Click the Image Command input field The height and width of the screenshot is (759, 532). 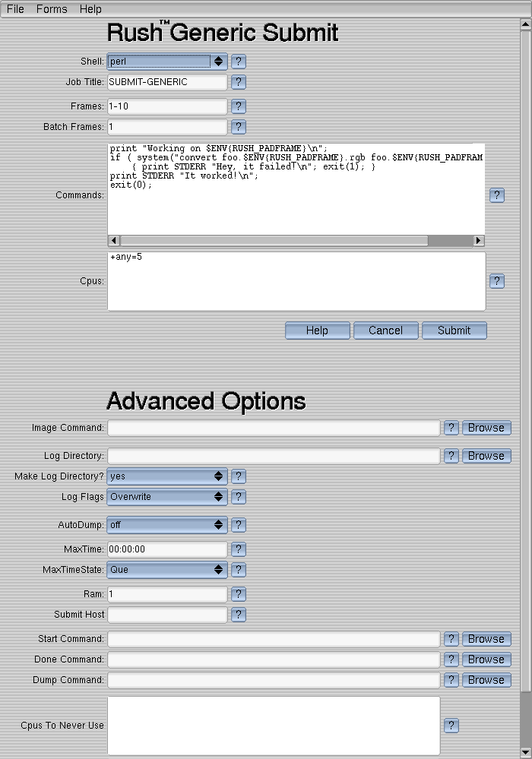coord(274,428)
